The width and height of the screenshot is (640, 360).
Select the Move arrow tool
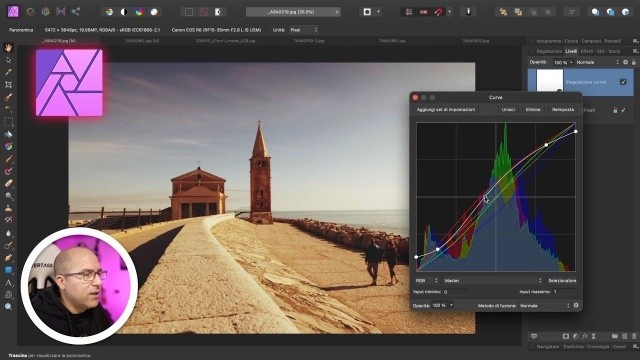pos(8,60)
